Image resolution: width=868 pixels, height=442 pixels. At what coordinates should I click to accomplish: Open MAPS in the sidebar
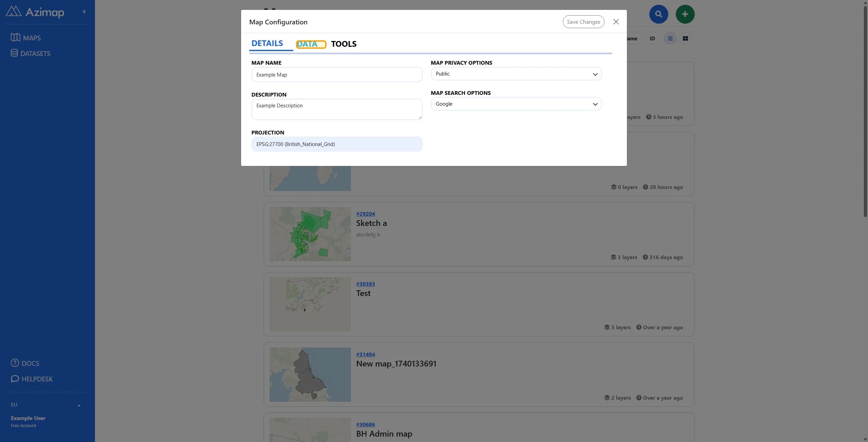click(26, 38)
